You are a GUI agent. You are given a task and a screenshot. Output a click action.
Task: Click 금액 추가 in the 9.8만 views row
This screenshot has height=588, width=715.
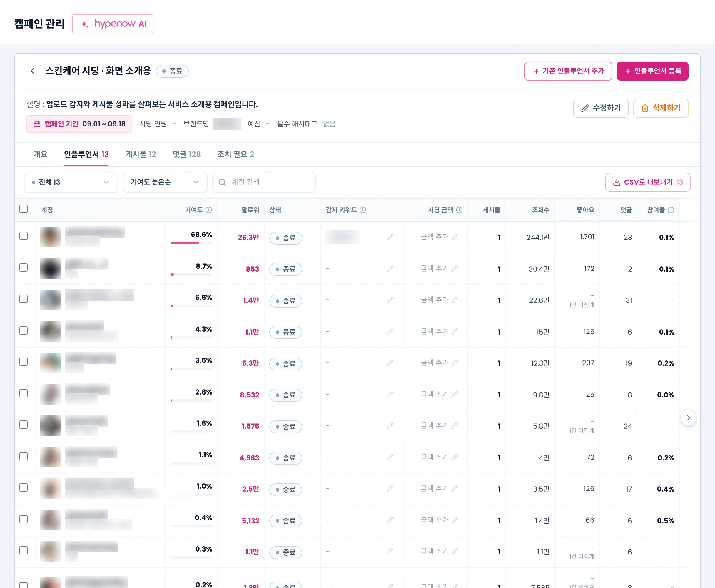point(439,395)
